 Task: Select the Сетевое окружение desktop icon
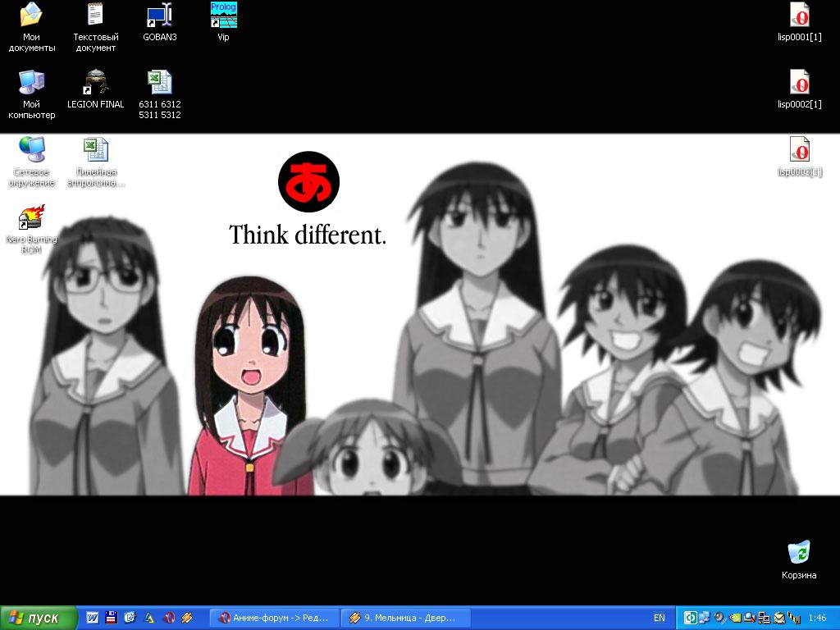(31, 162)
